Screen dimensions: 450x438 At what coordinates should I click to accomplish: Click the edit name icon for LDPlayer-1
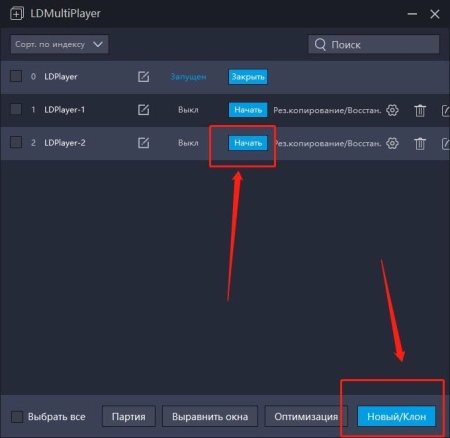pyautogui.click(x=143, y=110)
